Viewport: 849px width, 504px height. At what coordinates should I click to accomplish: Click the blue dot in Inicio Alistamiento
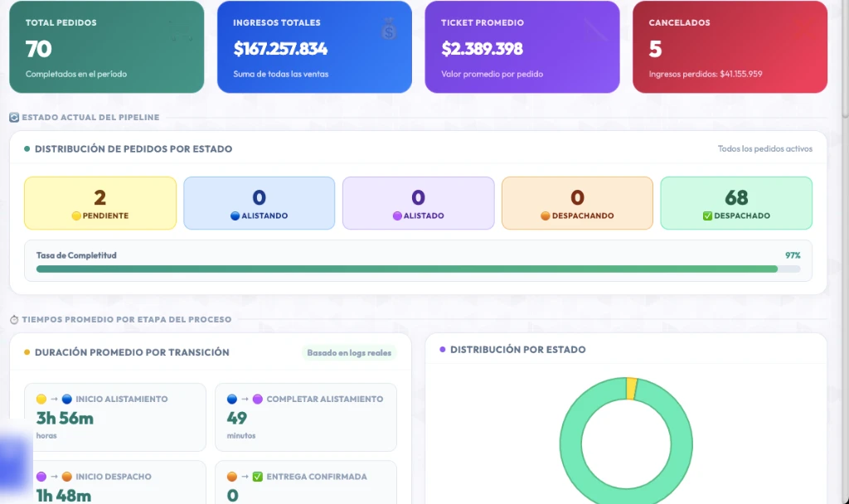click(x=67, y=399)
